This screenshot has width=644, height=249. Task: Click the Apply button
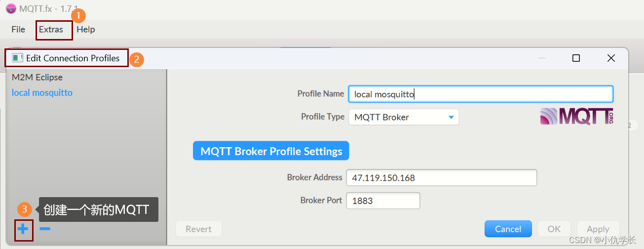(598, 229)
